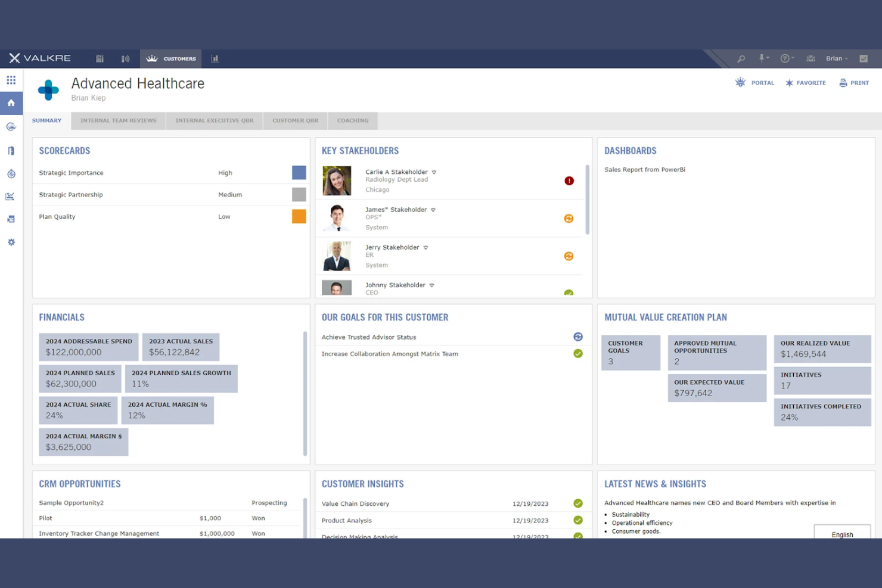Open the search icon in the top bar

point(741,58)
